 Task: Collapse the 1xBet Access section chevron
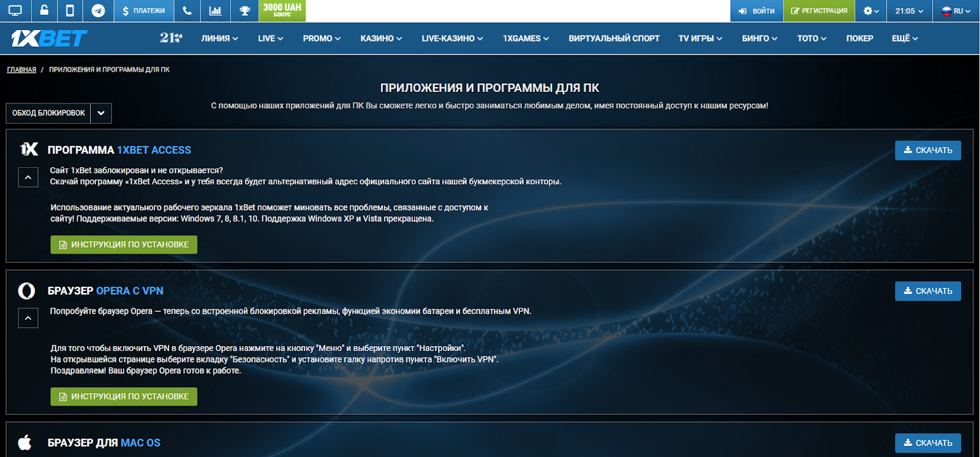coord(28,178)
